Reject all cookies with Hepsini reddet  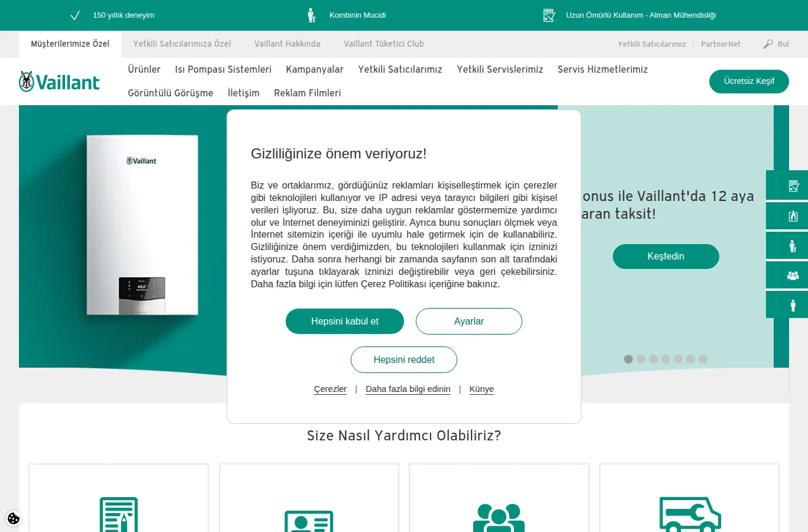(x=404, y=360)
